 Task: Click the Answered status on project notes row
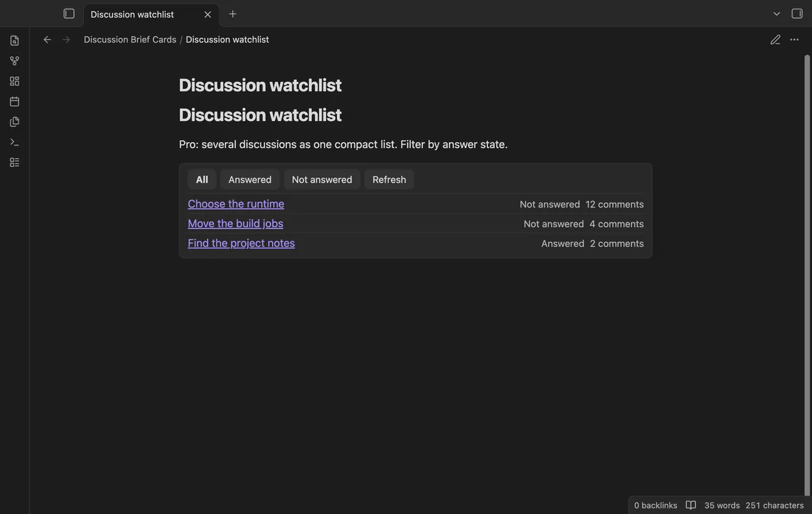pyautogui.click(x=563, y=243)
